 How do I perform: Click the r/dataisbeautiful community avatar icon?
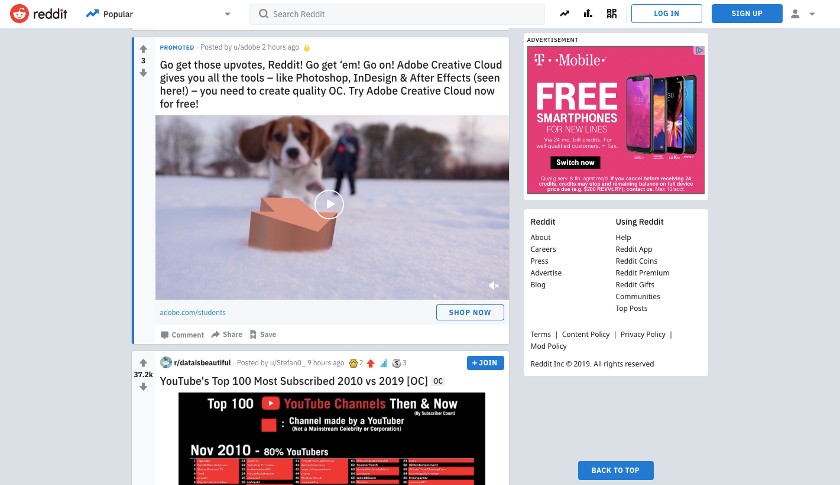pyautogui.click(x=166, y=363)
